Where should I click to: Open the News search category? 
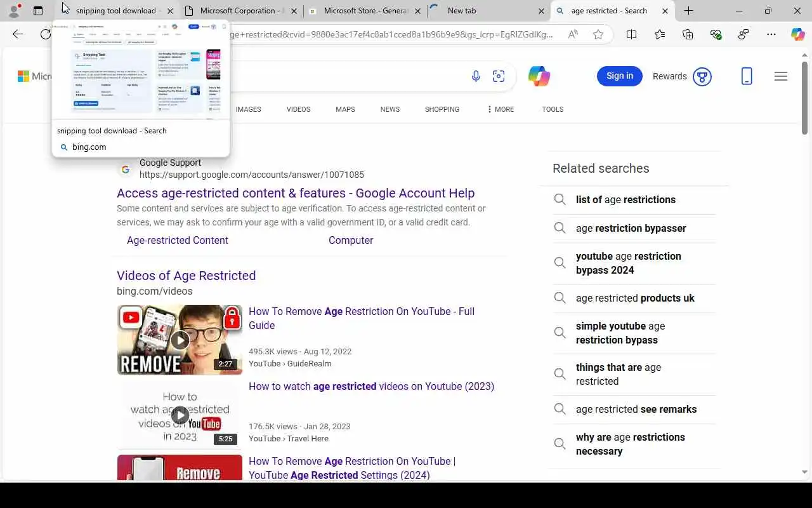(x=390, y=109)
